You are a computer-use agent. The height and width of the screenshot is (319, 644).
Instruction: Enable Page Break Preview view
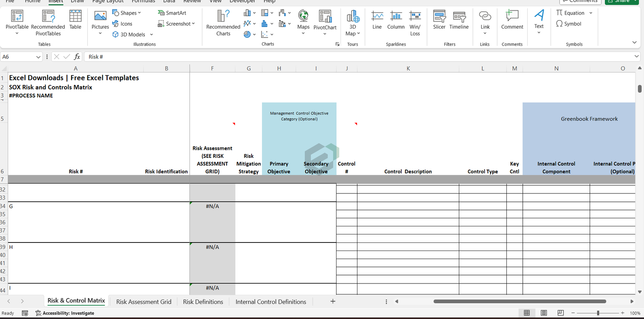point(561,313)
